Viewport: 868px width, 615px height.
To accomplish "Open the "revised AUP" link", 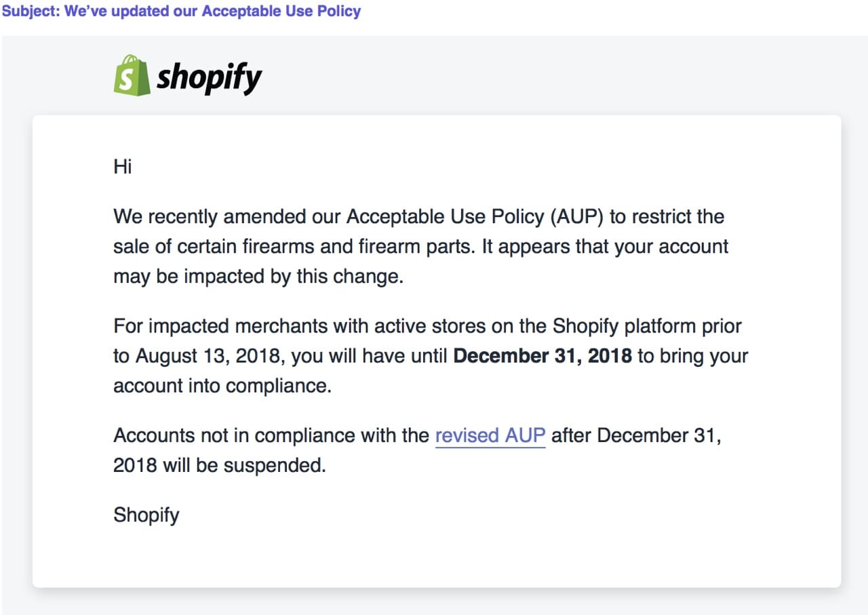I will (x=490, y=435).
